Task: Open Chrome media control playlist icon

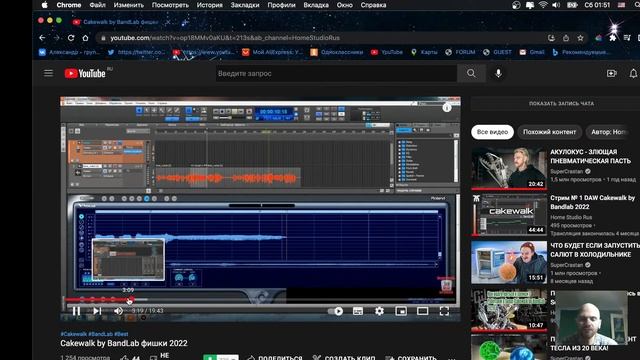Action: [627, 38]
